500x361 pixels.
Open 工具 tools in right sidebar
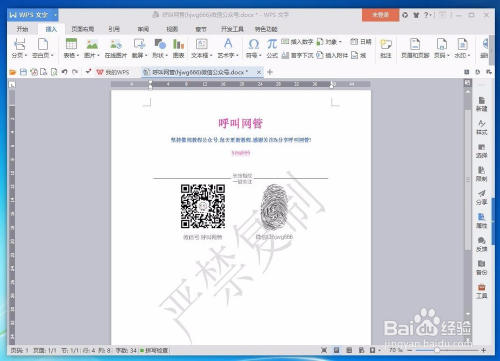[481, 291]
